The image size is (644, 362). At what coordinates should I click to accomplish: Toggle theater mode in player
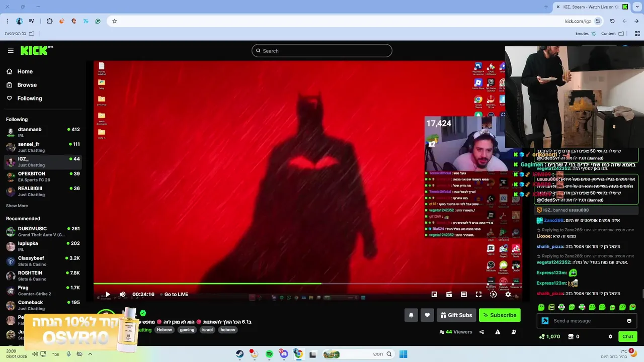point(463,294)
